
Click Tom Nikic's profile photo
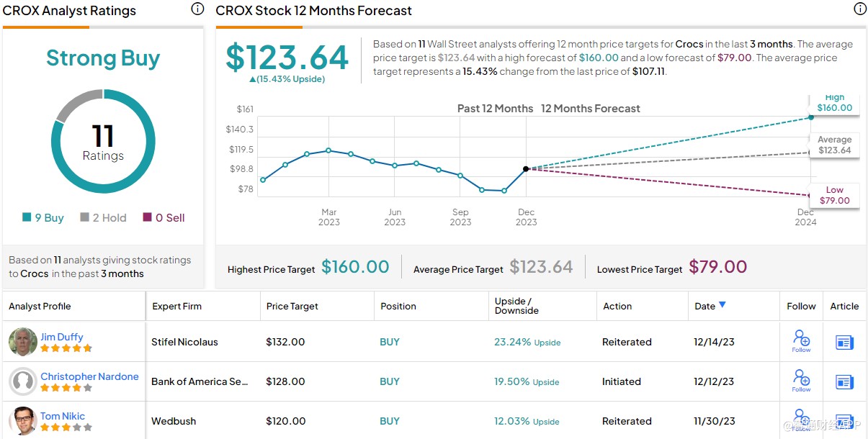23,421
